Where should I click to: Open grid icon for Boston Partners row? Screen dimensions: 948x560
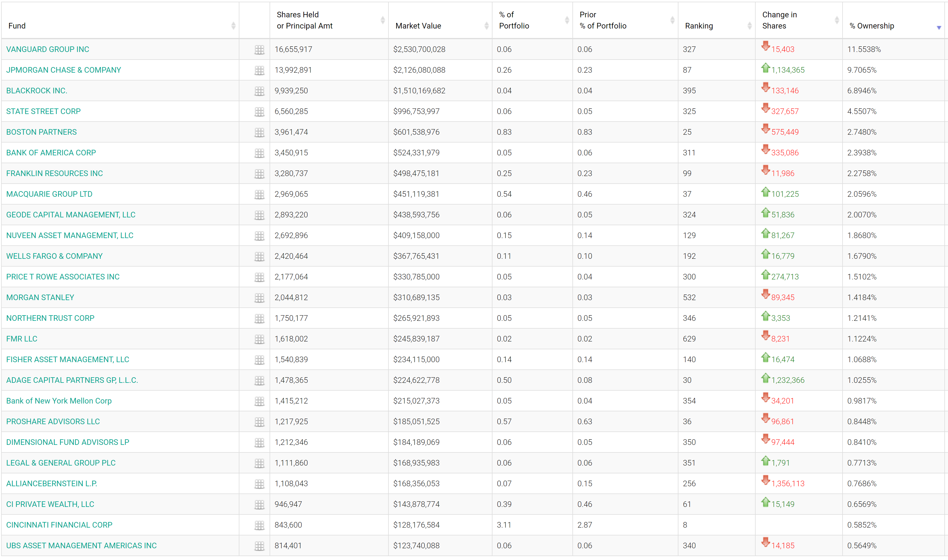(x=259, y=132)
